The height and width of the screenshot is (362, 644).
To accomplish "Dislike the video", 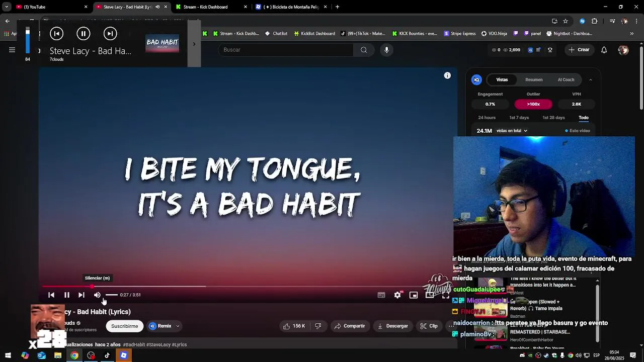I will [x=318, y=326].
